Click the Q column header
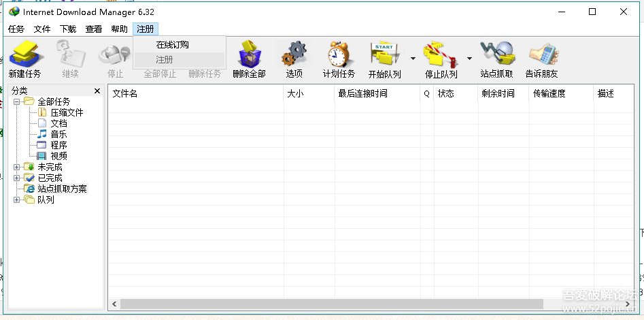This screenshot has width=644, height=320. click(x=427, y=94)
